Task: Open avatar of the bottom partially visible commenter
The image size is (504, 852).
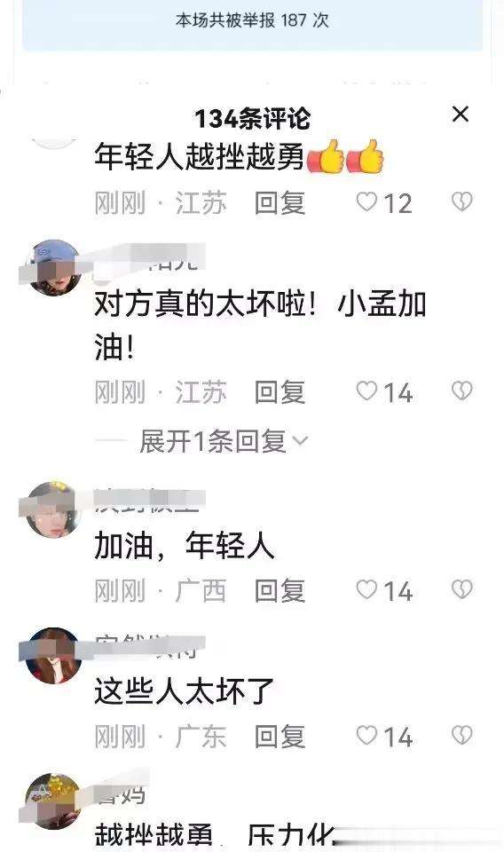Action: (53, 801)
